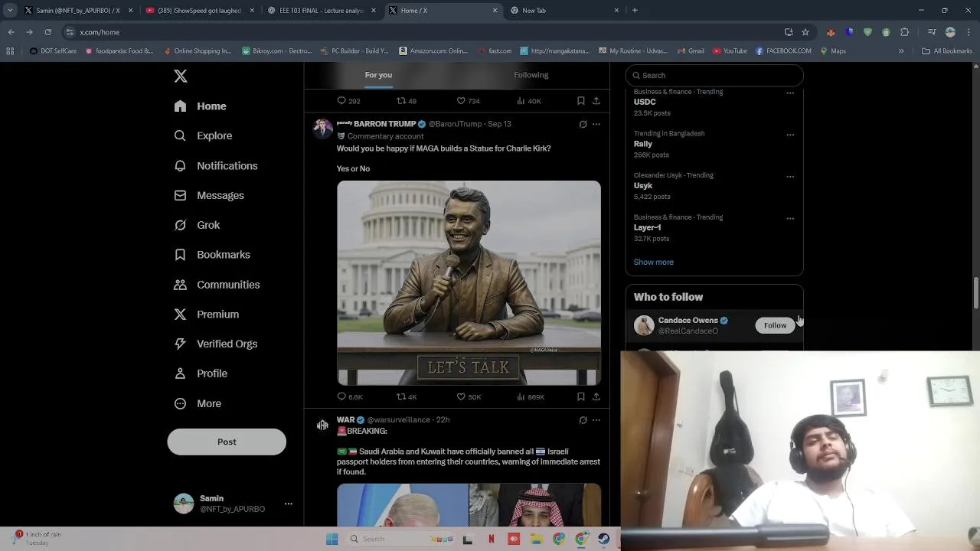Repost the Barron Trump post with 4K reposts
The width and height of the screenshot is (980, 551).
point(407,396)
